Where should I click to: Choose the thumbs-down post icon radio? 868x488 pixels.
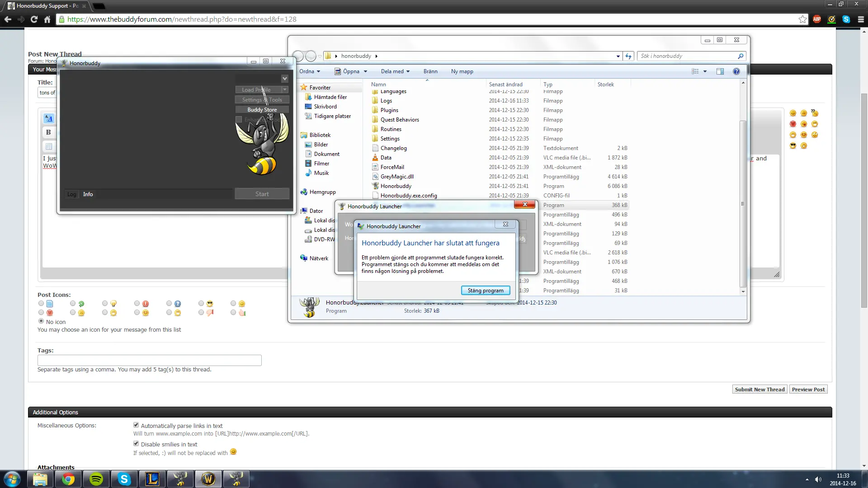[x=201, y=313]
